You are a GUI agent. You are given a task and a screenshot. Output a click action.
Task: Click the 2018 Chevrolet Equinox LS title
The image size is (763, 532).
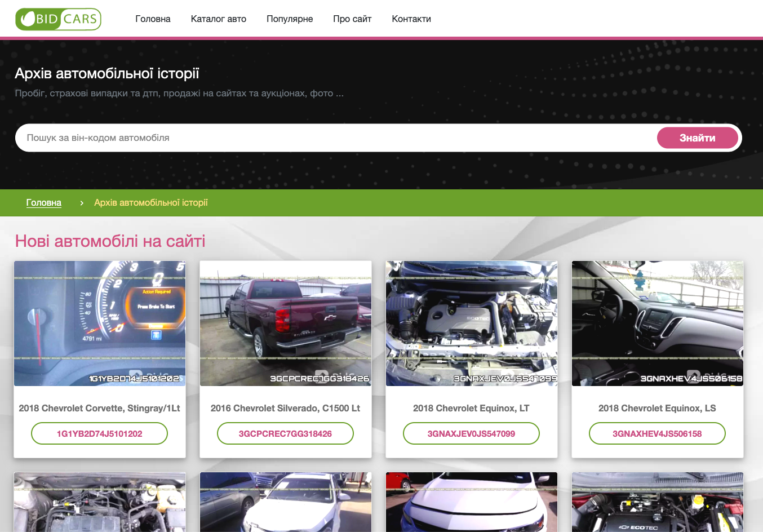pyautogui.click(x=657, y=408)
